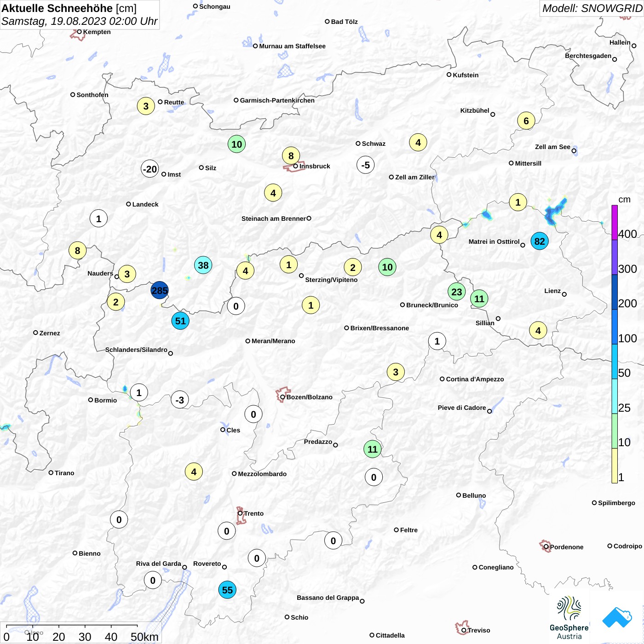Click the Cles town label
Viewport: 644px width, 644px height.
pyautogui.click(x=233, y=430)
